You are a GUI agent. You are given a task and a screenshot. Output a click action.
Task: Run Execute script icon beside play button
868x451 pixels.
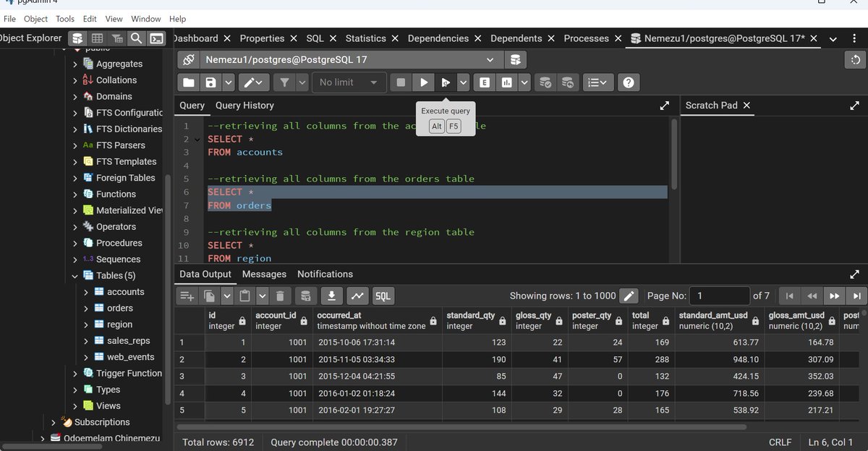click(446, 82)
